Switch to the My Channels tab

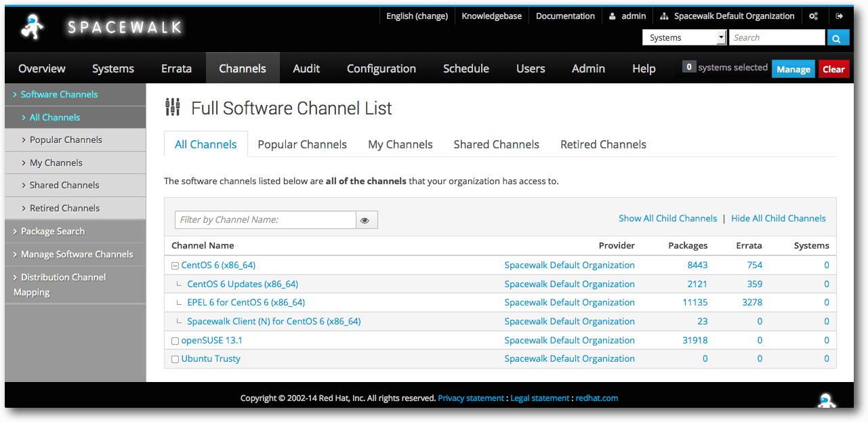(x=400, y=144)
